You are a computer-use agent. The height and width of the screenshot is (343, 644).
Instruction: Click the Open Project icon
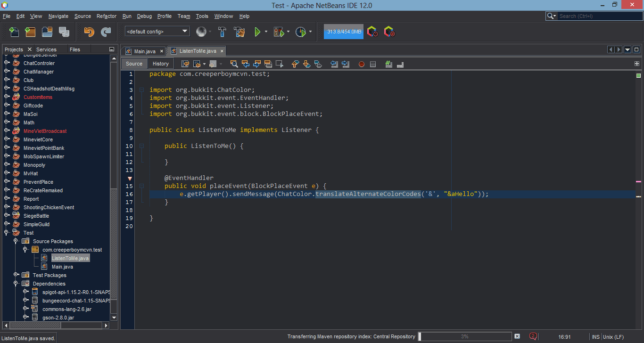click(47, 32)
